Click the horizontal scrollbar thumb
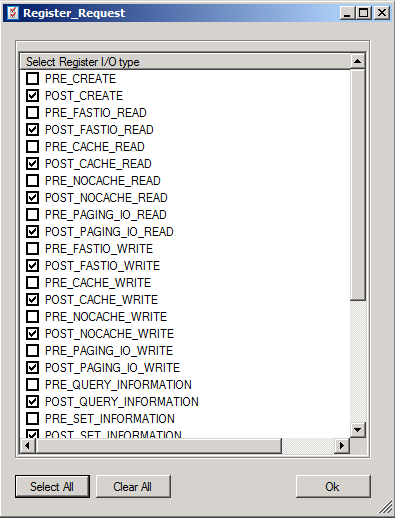395x518 pixels. pyautogui.click(x=159, y=446)
